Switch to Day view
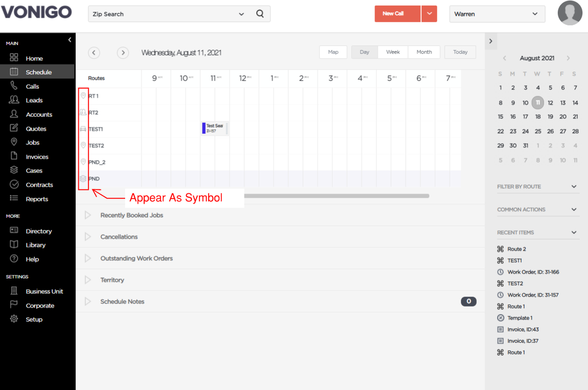This screenshot has width=588, height=390. pos(365,52)
